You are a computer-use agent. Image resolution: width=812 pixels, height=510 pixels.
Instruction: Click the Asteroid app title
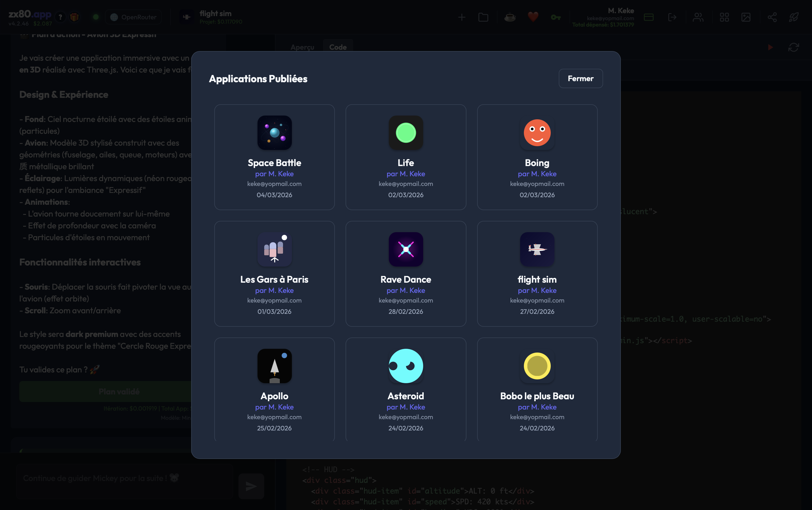(406, 396)
